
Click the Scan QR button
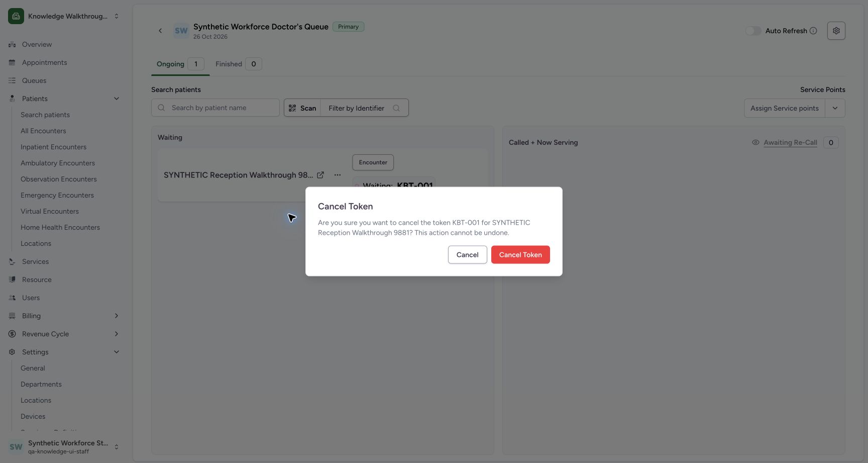point(302,108)
